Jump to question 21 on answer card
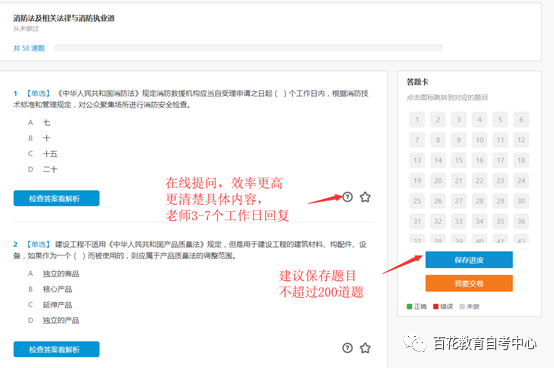Viewport: 554px width, 368px height. pos(459,180)
